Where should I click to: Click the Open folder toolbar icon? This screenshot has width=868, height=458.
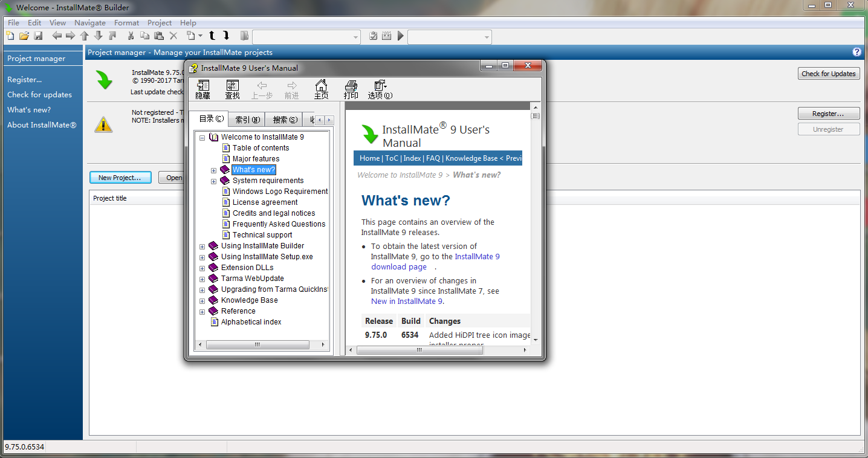[x=24, y=36]
